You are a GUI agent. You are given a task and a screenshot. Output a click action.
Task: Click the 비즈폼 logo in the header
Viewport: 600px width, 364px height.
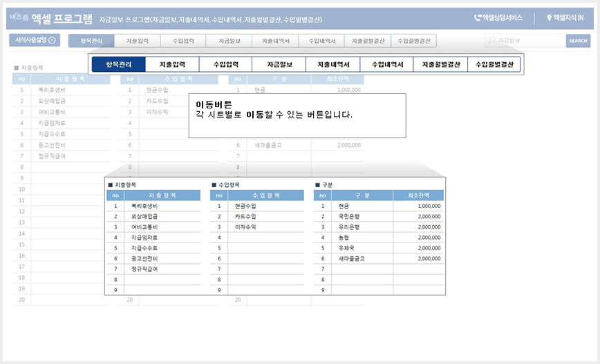coord(19,17)
